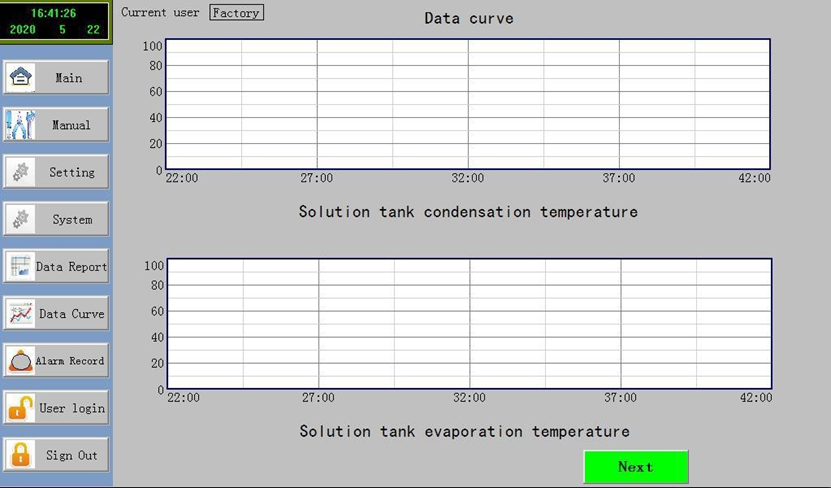Image resolution: width=831 pixels, height=488 pixels.
Task: Click the evaporation temperature chart area
Action: (x=470, y=324)
